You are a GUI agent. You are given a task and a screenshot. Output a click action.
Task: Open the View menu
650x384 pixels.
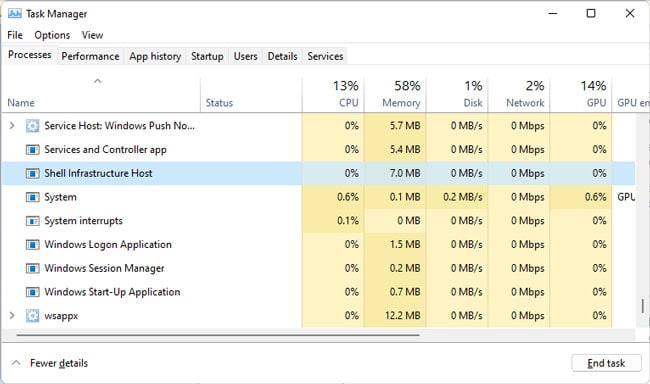click(x=92, y=35)
